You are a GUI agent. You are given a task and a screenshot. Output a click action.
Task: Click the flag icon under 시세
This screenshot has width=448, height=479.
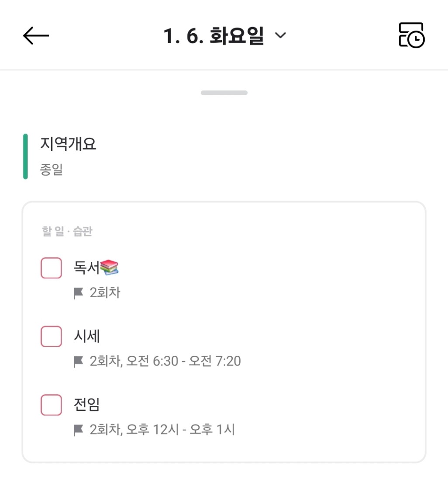point(79,361)
